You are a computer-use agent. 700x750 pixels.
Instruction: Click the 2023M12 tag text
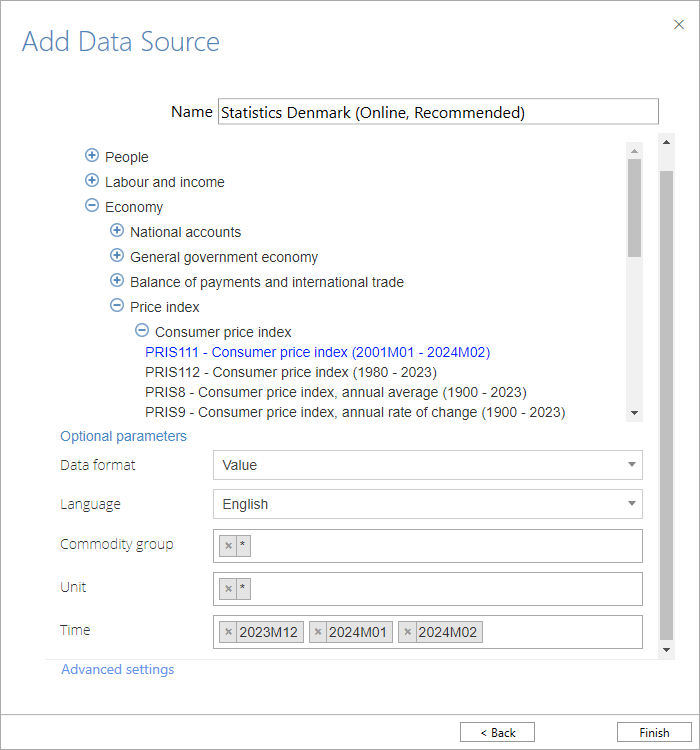pos(268,632)
